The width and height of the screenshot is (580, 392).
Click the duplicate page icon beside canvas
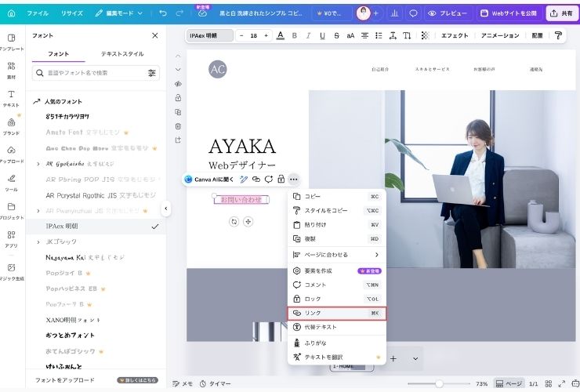(179, 112)
